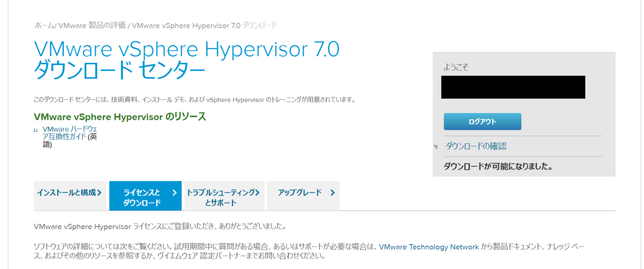Open the VMware Technology Network link
Viewport: 644px width, 269px height.
click(429, 247)
